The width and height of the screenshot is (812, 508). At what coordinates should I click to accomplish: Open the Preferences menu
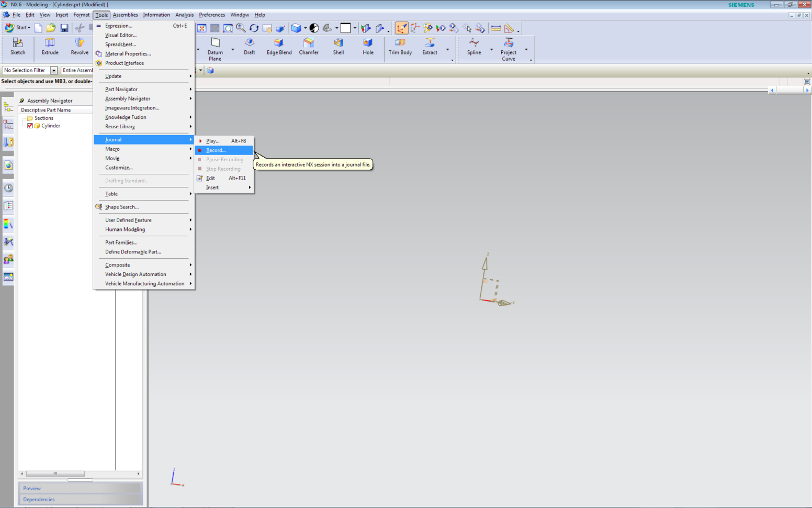(212, 15)
